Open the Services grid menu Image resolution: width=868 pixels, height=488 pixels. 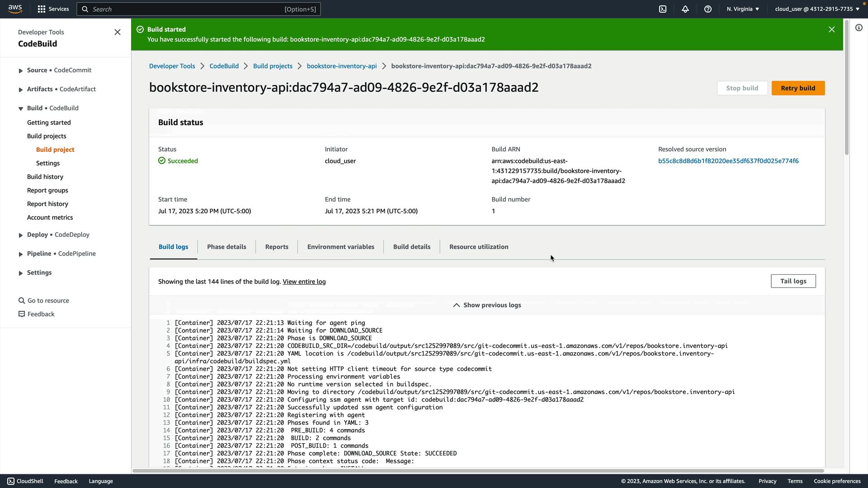[x=53, y=9]
